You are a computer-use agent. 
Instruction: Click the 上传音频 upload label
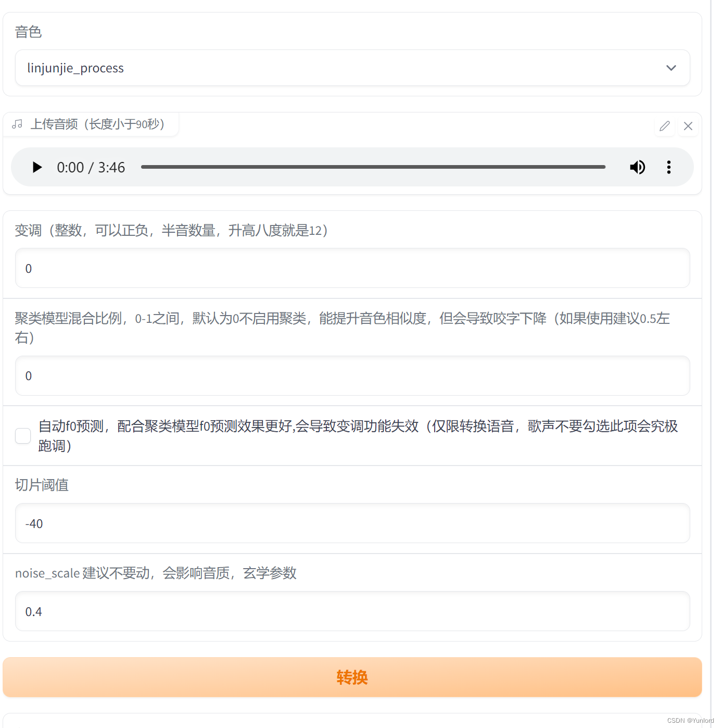(97, 124)
